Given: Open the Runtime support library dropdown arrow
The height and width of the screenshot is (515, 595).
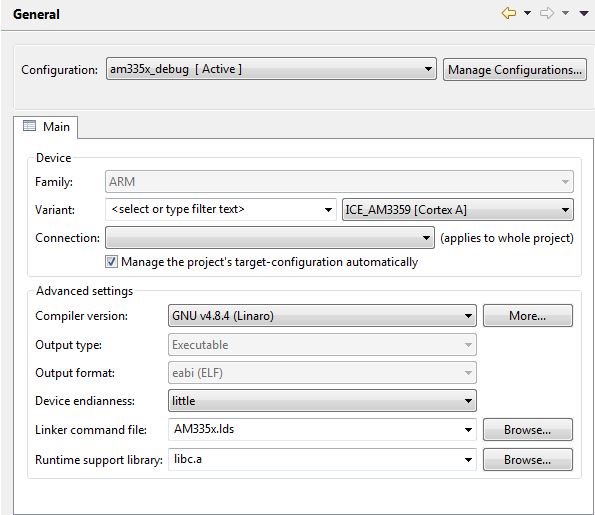Looking at the screenshot, I should [x=468, y=460].
